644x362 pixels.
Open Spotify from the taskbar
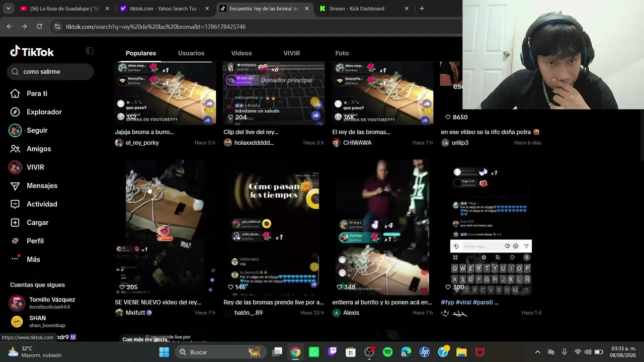click(387, 352)
